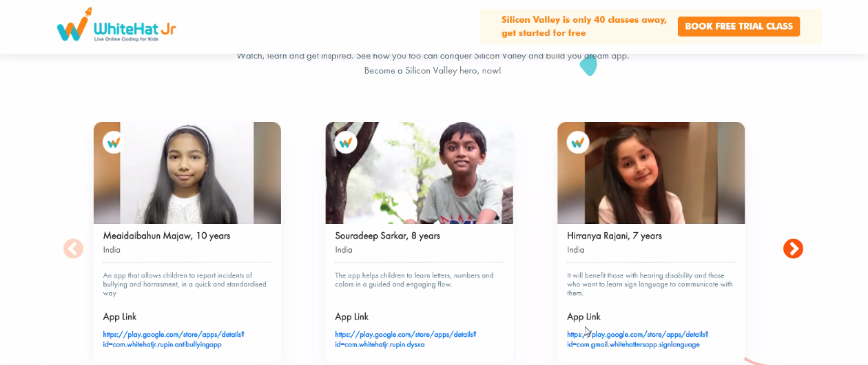The image size is (868, 365).
Task: Play Souradeep Sarkar's video thumbnail
Action: (x=419, y=173)
